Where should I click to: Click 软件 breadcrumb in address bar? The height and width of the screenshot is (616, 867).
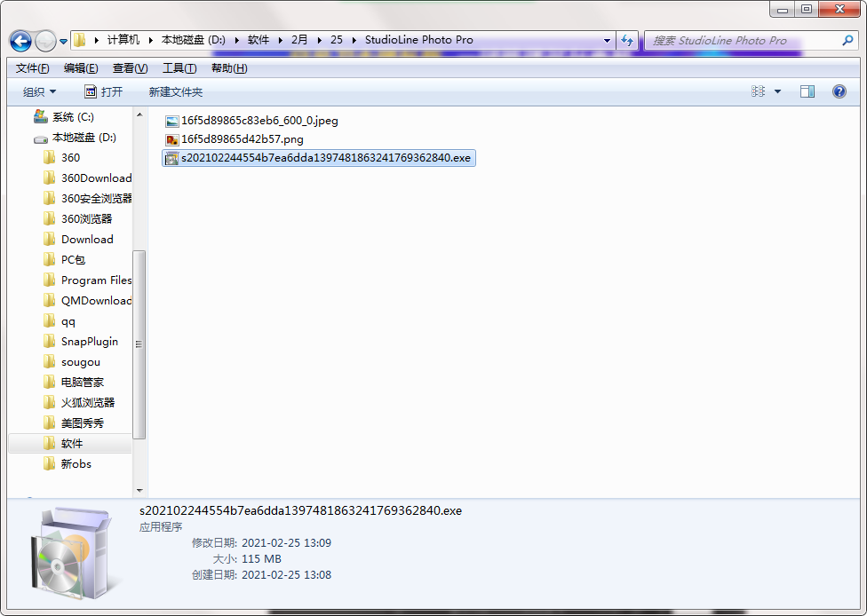[x=259, y=40]
